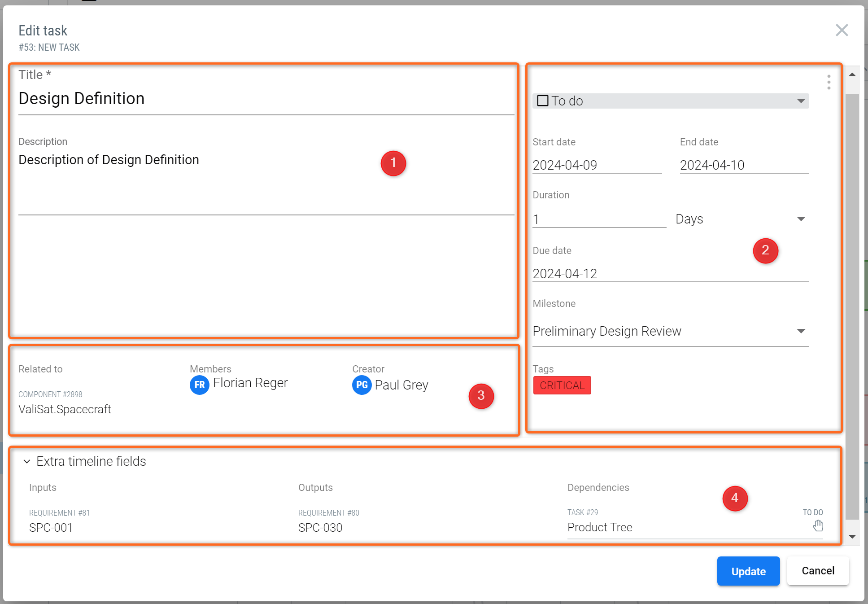Select creator name Paul Grey
Viewport: 868px width, 604px height.
401,385
